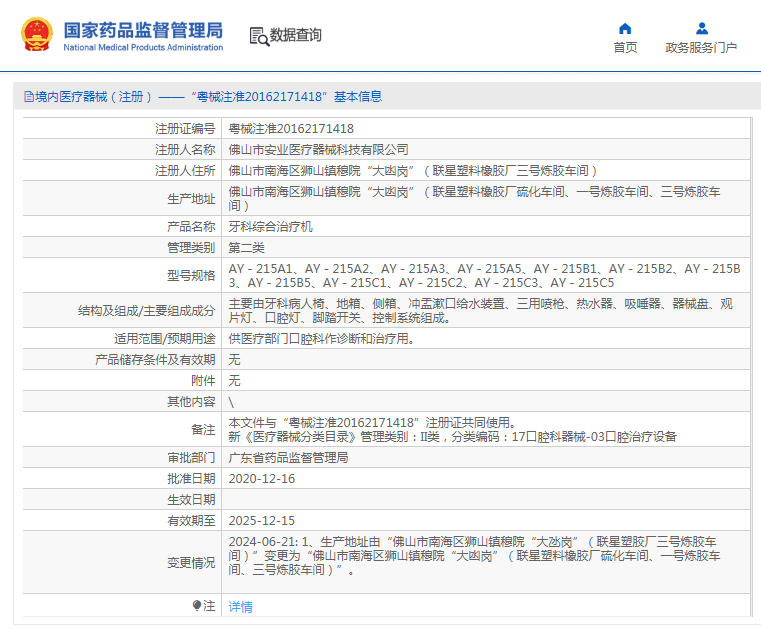Go to 首页 link

[x=625, y=48]
